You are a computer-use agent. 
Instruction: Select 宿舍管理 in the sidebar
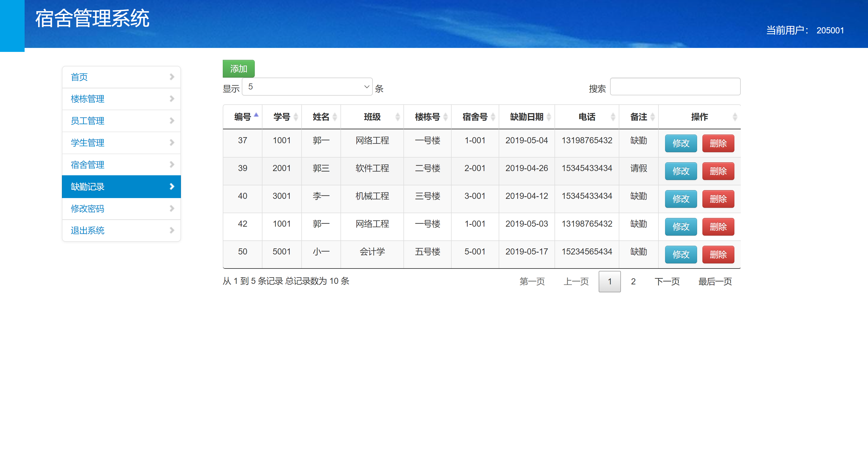[87, 165]
